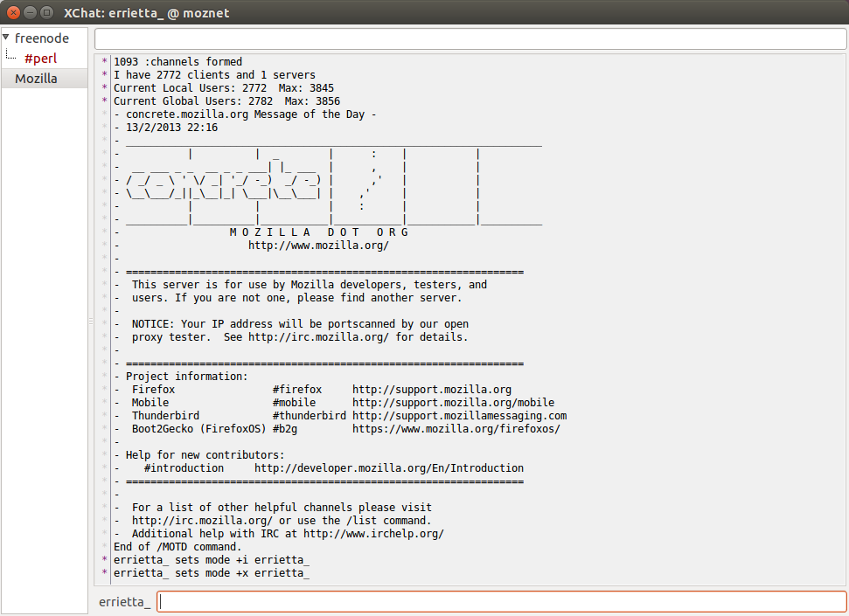849x616 pixels.
Task: Close the XChat window
Action: point(13,12)
